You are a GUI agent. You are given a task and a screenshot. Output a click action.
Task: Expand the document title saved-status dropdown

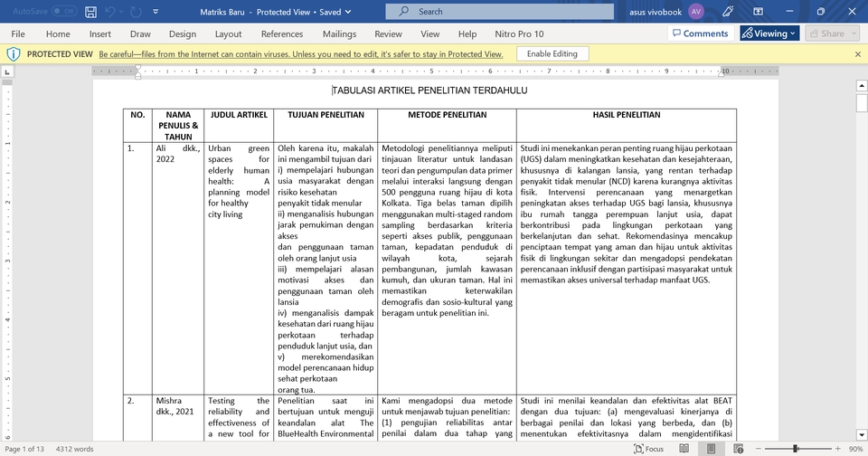(x=348, y=12)
